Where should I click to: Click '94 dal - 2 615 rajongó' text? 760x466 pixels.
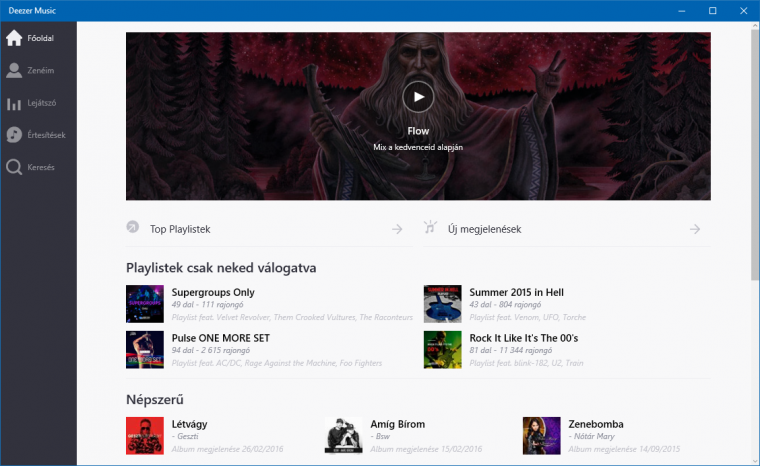[x=211, y=350]
